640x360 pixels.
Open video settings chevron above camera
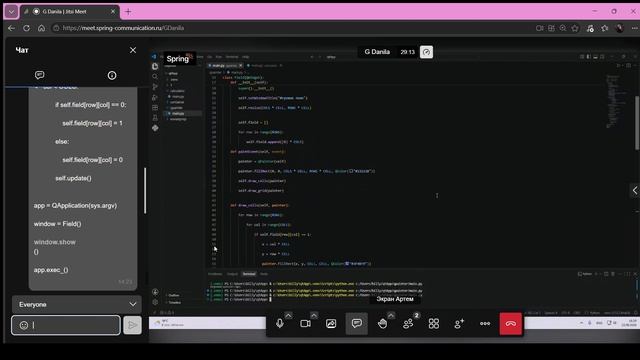[x=314, y=316]
